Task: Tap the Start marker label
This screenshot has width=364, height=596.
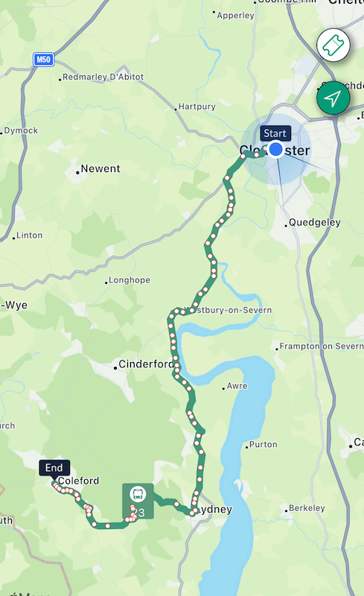Action: tap(275, 133)
